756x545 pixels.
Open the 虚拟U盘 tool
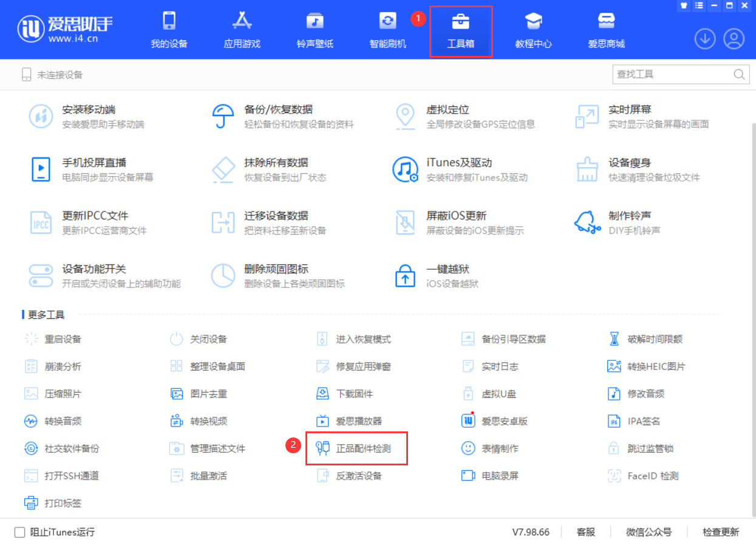click(489, 394)
